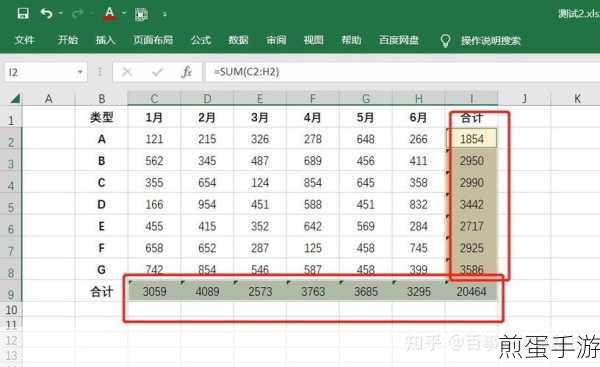
Task: Switch to the 开始 ribbon tab
Action: click(67, 40)
